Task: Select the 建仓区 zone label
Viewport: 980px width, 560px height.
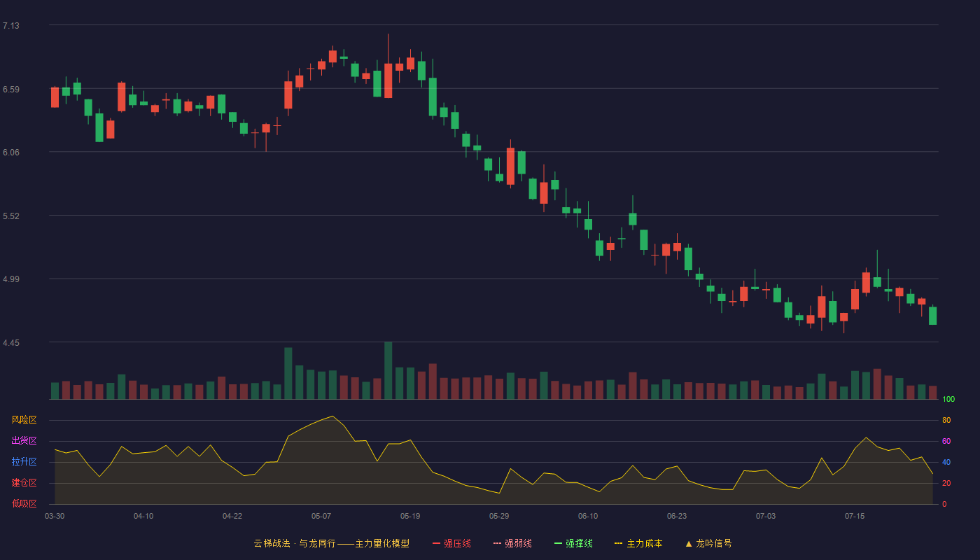Action: pos(24,483)
